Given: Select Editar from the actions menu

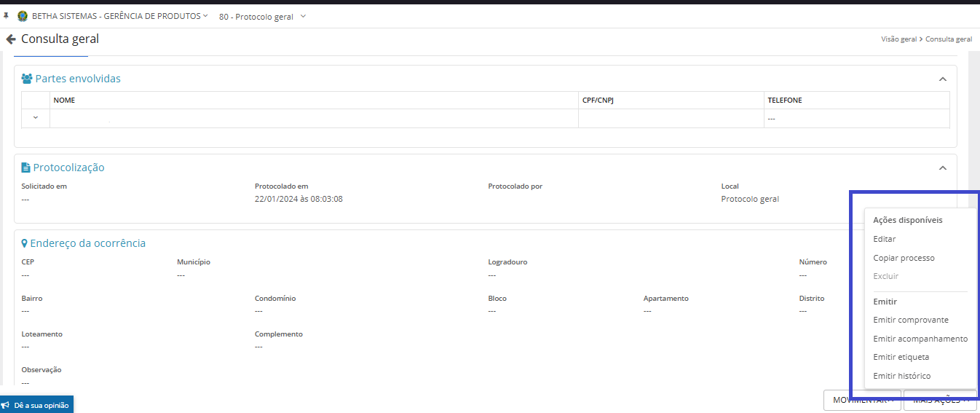Looking at the screenshot, I should tap(884, 239).
